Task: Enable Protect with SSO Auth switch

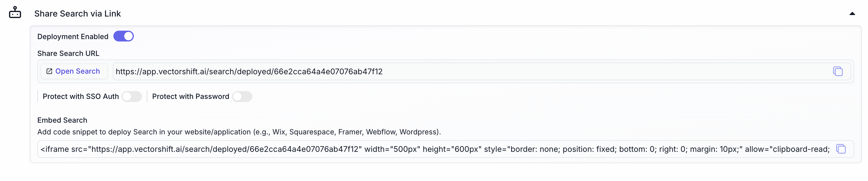Action: pos(132,97)
